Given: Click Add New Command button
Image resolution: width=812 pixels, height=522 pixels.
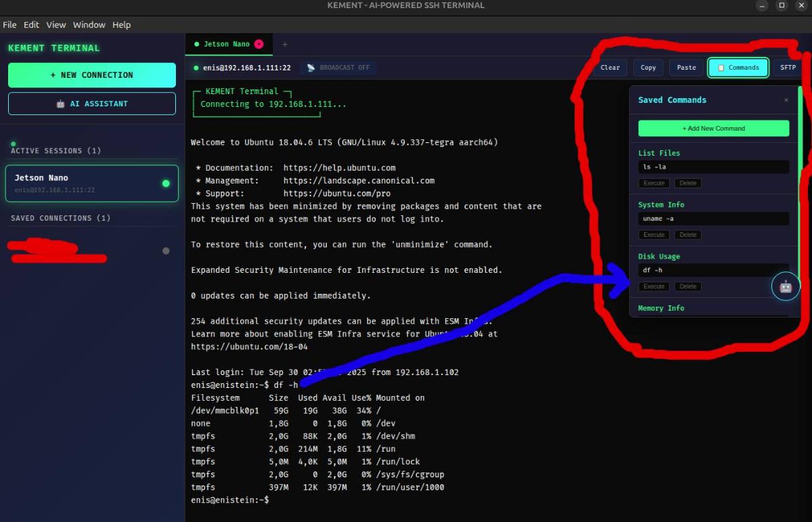Looking at the screenshot, I should tap(713, 128).
